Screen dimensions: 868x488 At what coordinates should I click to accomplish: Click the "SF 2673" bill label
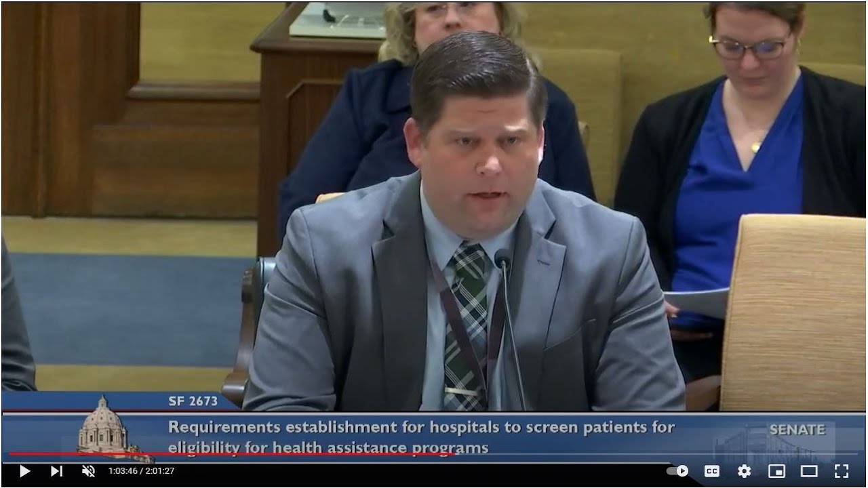tap(193, 401)
